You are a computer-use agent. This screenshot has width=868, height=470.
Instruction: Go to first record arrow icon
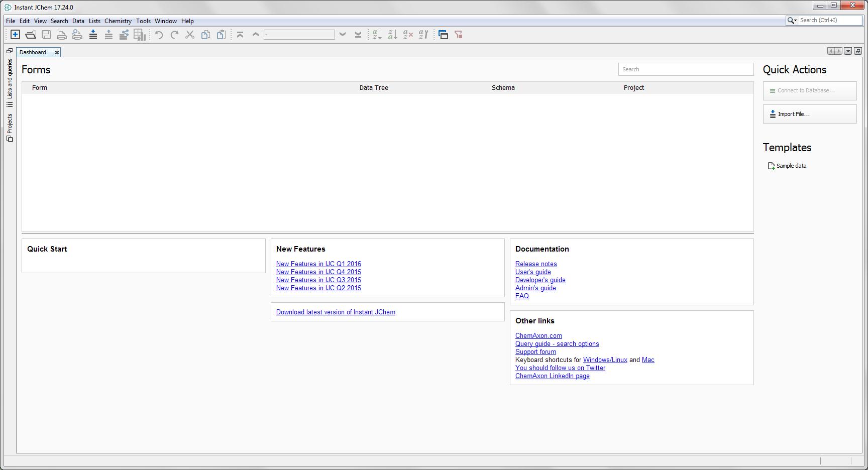(240, 35)
